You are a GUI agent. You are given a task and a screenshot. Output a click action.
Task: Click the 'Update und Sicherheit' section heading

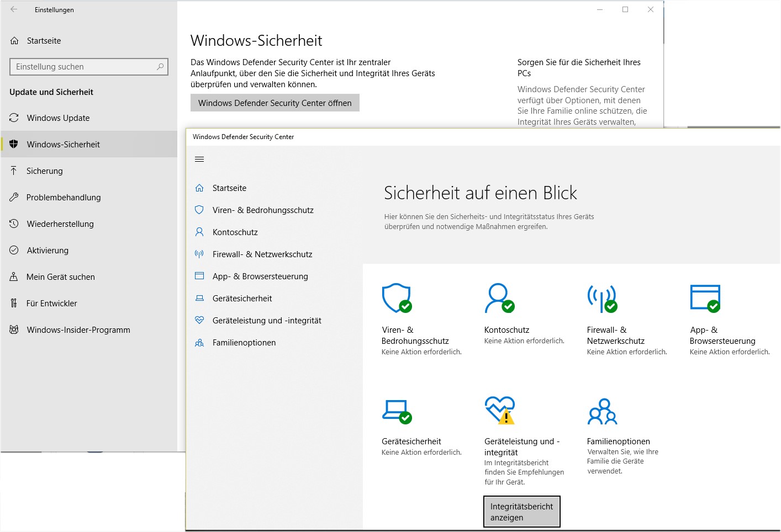click(51, 92)
